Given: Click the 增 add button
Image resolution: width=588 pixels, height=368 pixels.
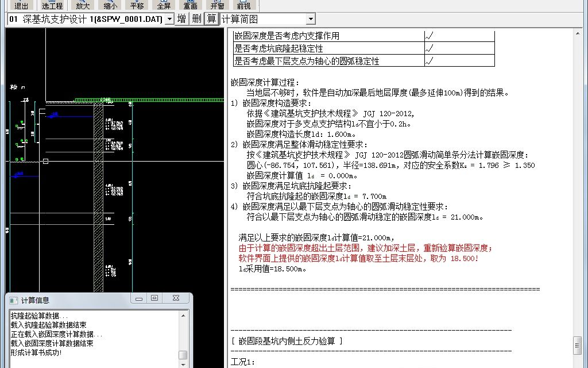Looking at the screenshot, I should tap(181, 18).
